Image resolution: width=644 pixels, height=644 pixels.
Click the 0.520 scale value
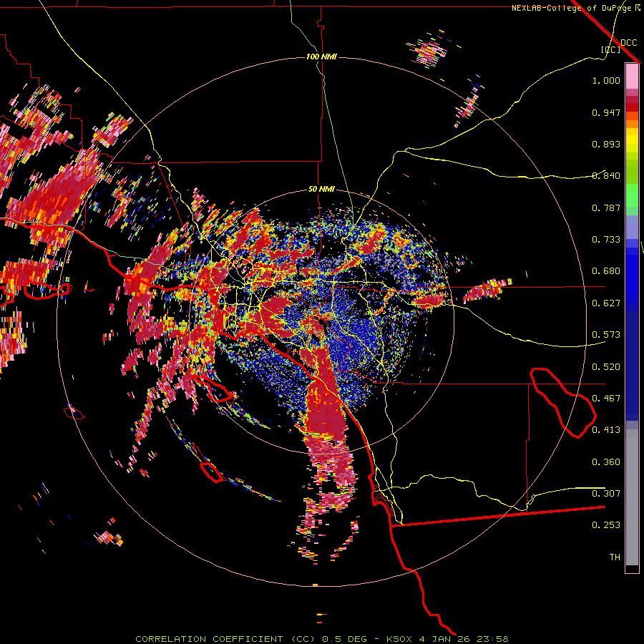click(x=606, y=367)
